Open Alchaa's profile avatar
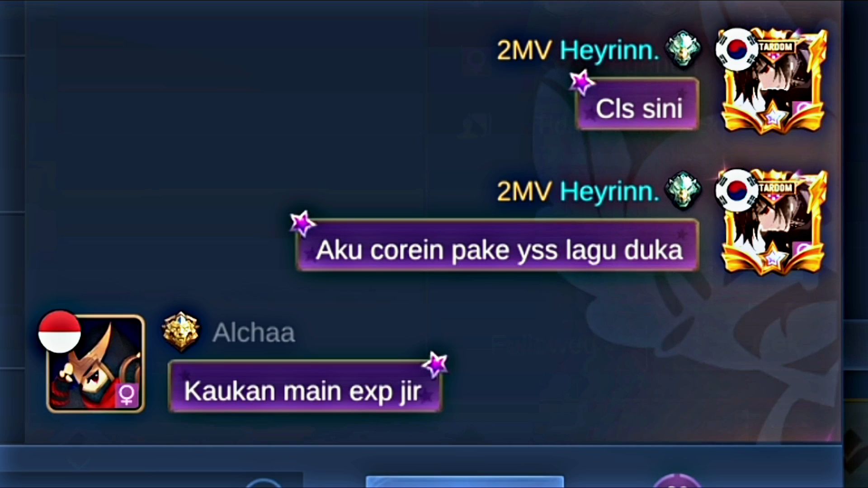This screenshot has height=488, width=868. pyautogui.click(x=95, y=363)
